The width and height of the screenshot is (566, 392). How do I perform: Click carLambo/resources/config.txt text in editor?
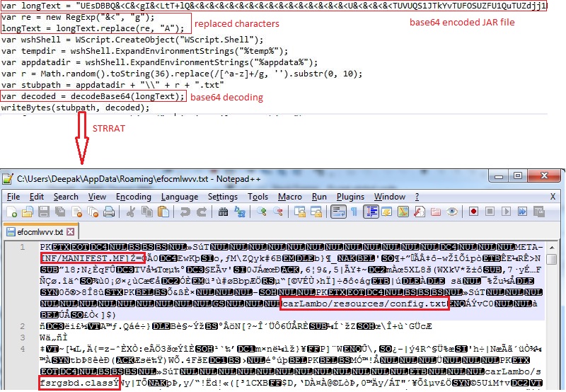point(364,304)
